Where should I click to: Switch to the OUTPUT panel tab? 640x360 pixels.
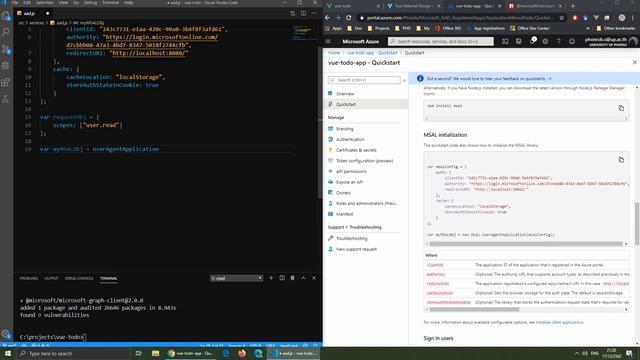tap(51, 278)
